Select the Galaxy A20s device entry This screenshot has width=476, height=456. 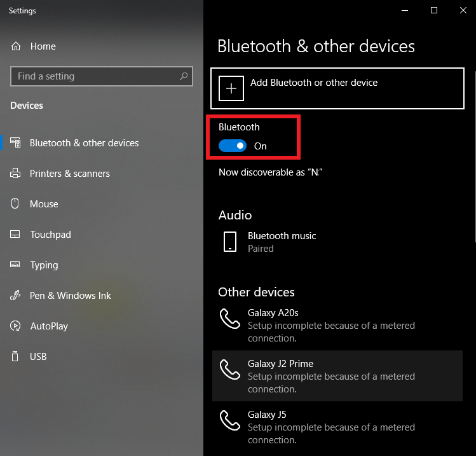[337, 325]
